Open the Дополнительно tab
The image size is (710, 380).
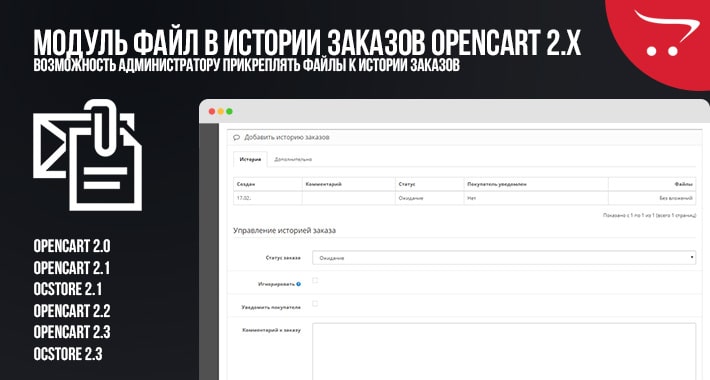[293, 159]
